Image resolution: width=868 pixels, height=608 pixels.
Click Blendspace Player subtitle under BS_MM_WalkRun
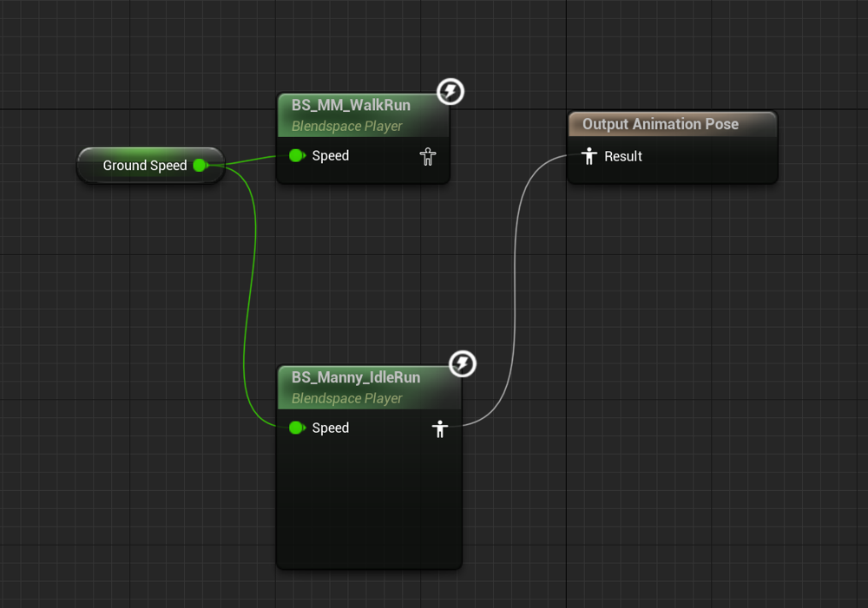347,126
